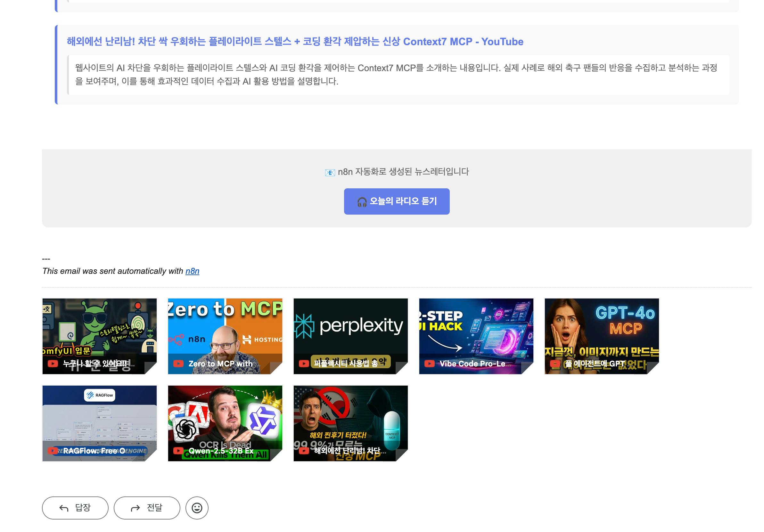This screenshot has width=764, height=532.
Task: Open the emoji reaction picker
Action: pyautogui.click(x=197, y=508)
